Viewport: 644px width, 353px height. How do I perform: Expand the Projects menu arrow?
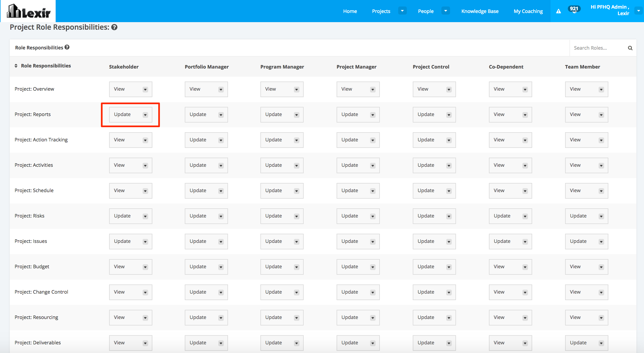point(402,11)
